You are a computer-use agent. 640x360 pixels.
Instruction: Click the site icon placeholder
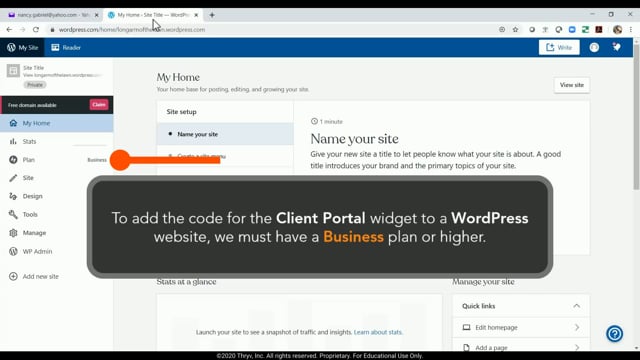point(13,71)
